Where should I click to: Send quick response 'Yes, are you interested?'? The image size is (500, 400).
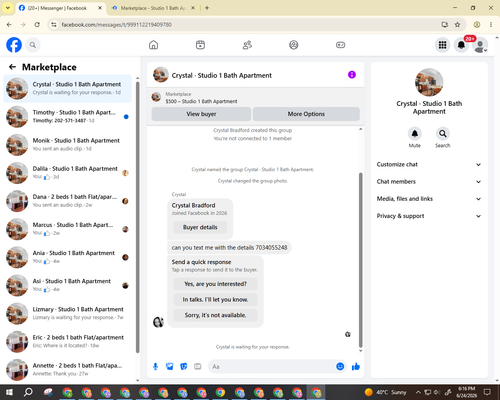coord(215,284)
